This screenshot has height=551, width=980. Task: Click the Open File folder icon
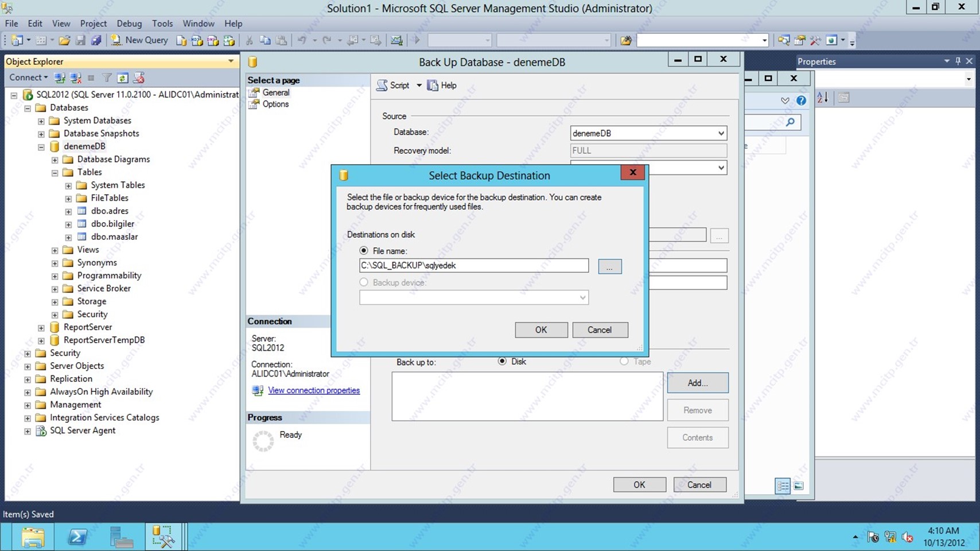(64, 40)
